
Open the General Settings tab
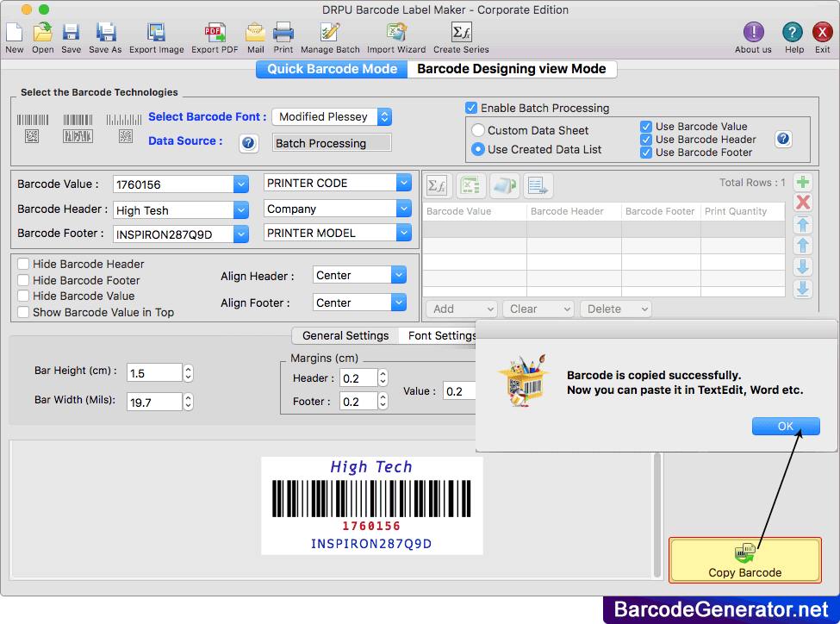[x=345, y=335]
